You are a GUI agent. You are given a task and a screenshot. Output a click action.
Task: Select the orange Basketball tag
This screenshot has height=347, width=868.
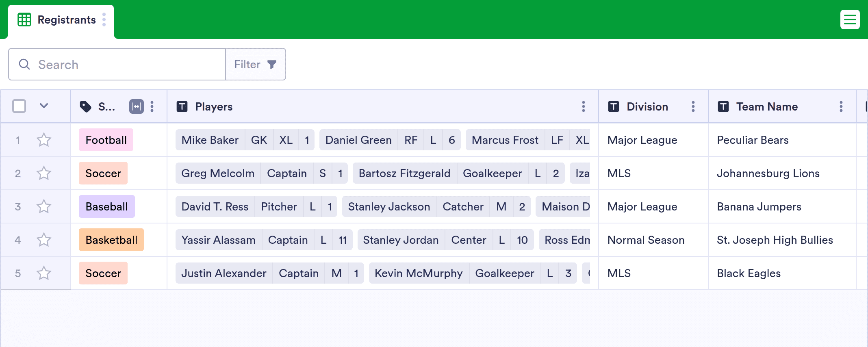[x=111, y=240]
